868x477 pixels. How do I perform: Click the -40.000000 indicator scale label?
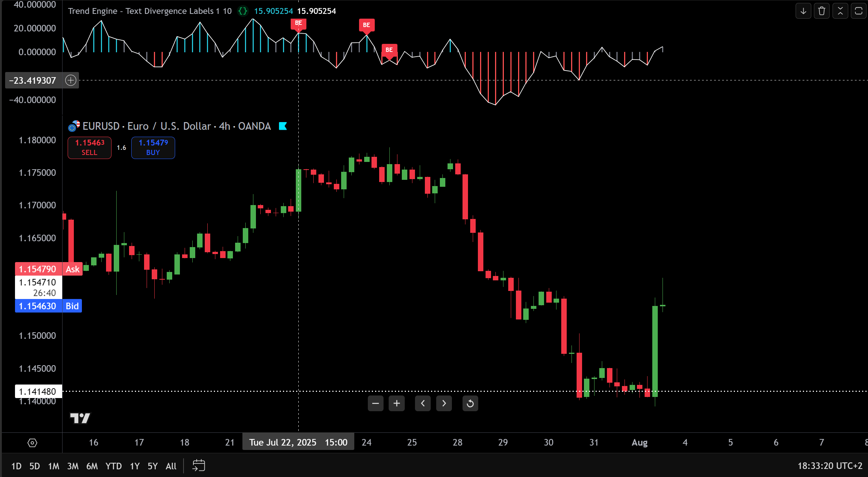[33, 100]
